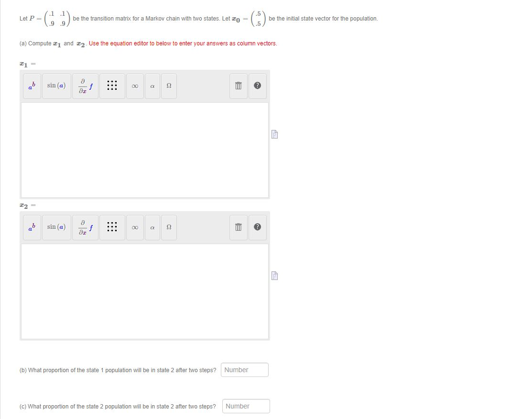The height and width of the screenshot is (419, 532).
Task: Click the trash icon to clear the x1 editor
Action: [238, 86]
